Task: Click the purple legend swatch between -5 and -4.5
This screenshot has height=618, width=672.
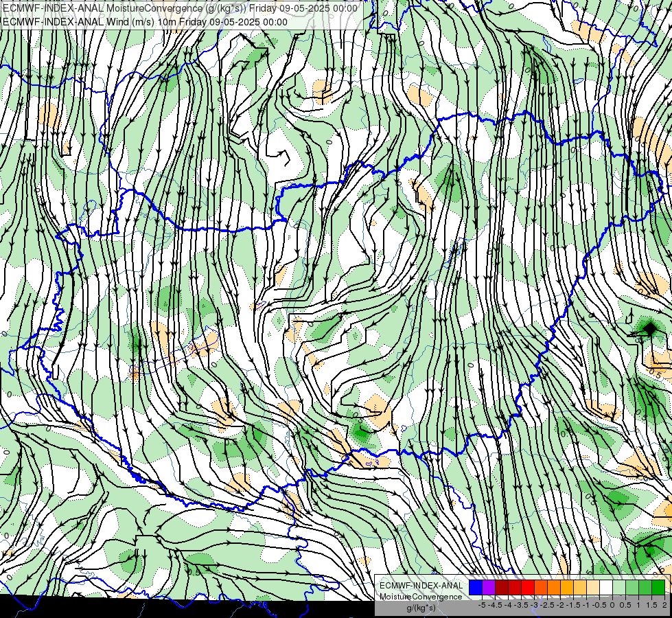Action: click(489, 588)
